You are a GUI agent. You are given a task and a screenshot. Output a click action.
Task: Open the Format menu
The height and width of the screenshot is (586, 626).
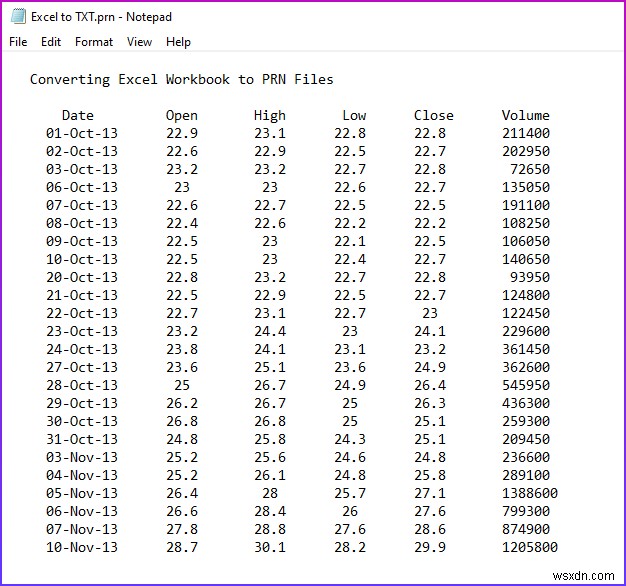94,42
